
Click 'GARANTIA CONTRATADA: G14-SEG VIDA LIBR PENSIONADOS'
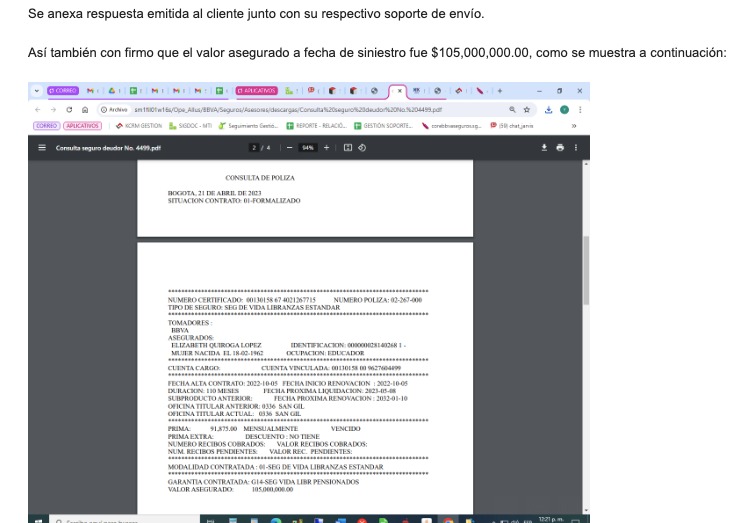coord(263,482)
